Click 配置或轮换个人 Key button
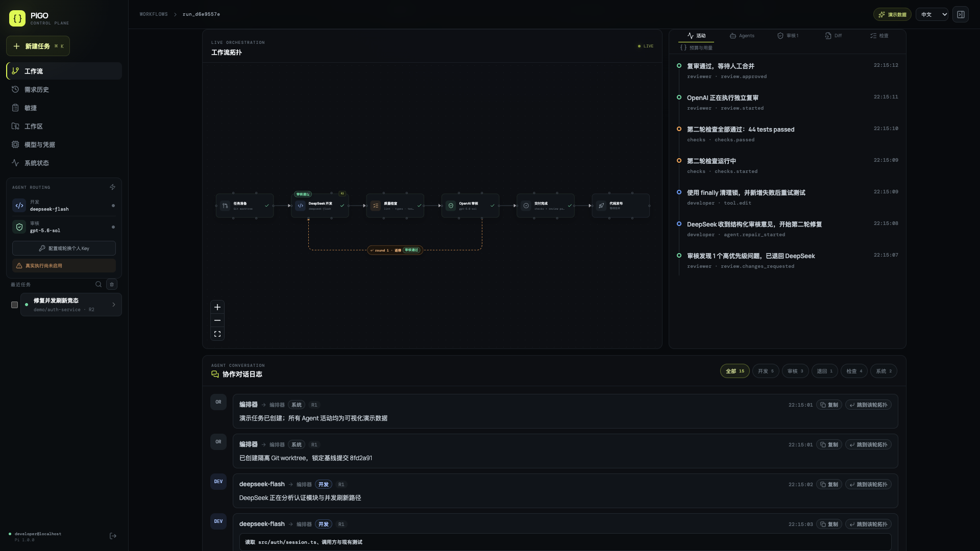Screen dimensions: 980x551 pos(64,248)
